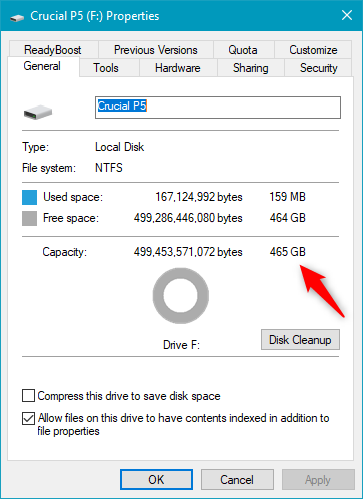Click the 'File system:' label
The height and width of the screenshot is (499, 363).
pyautogui.click(x=49, y=168)
